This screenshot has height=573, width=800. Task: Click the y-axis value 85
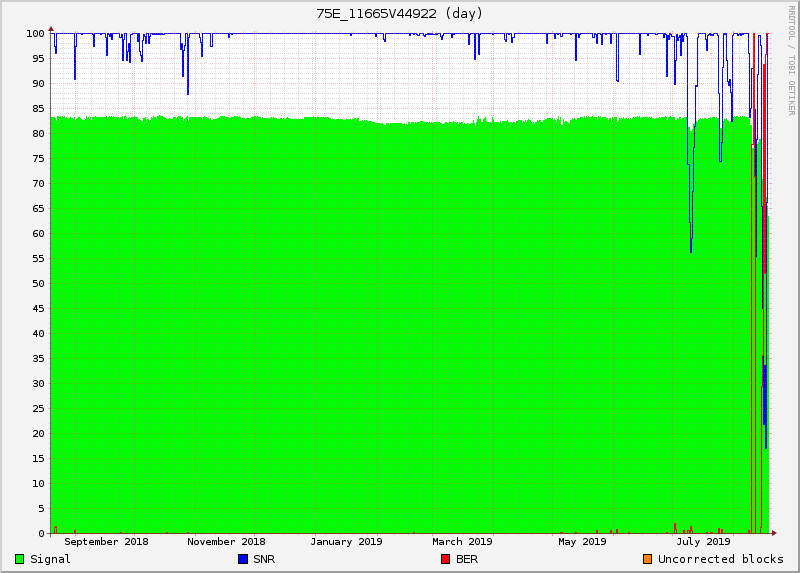click(x=38, y=109)
